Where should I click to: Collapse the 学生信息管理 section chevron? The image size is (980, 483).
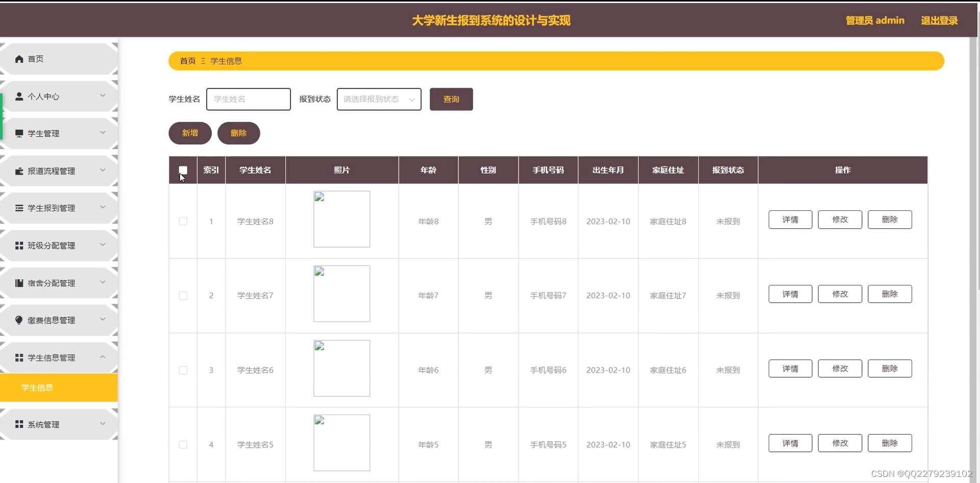(102, 357)
